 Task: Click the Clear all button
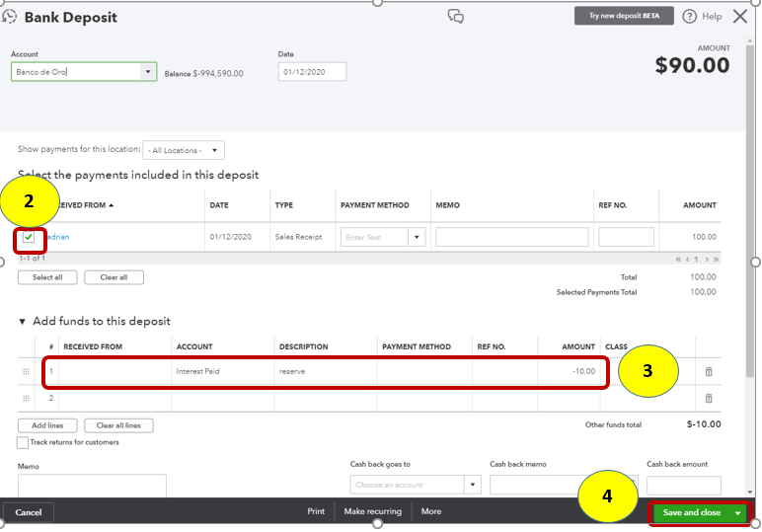click(114, 277)
